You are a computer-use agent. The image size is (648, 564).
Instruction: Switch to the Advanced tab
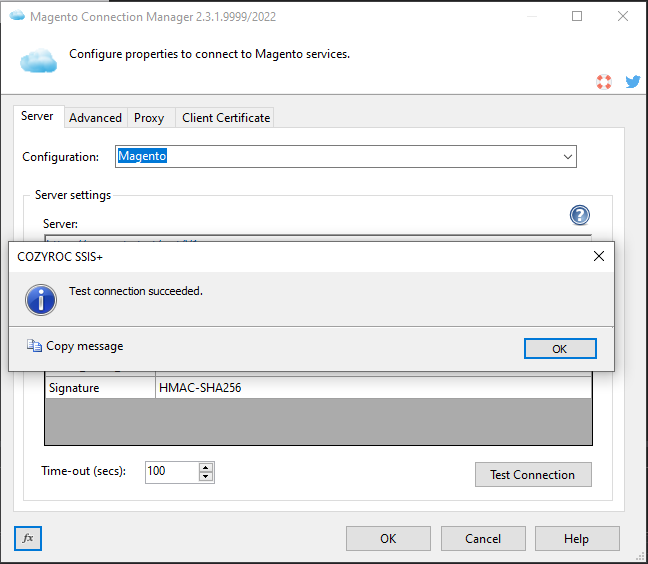95,118
